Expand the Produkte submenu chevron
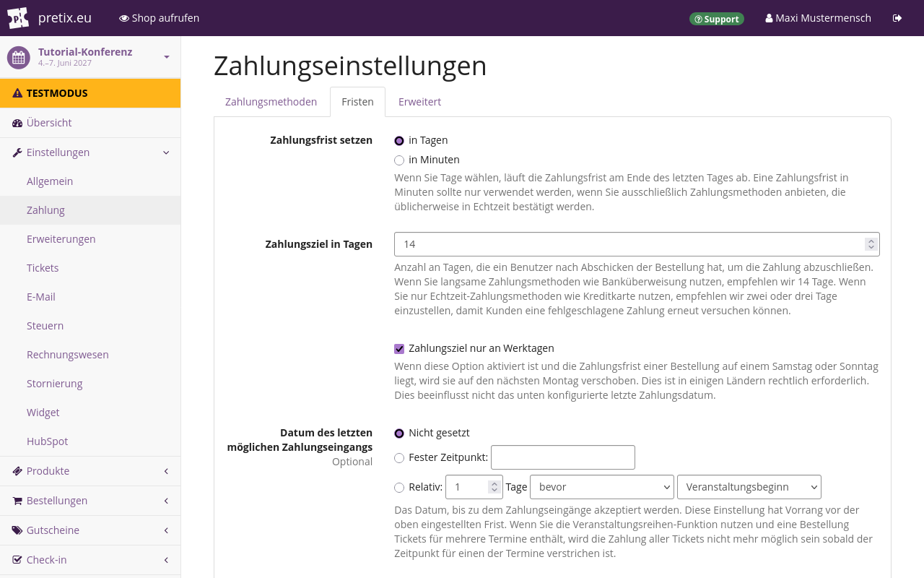 coord(166,471)
